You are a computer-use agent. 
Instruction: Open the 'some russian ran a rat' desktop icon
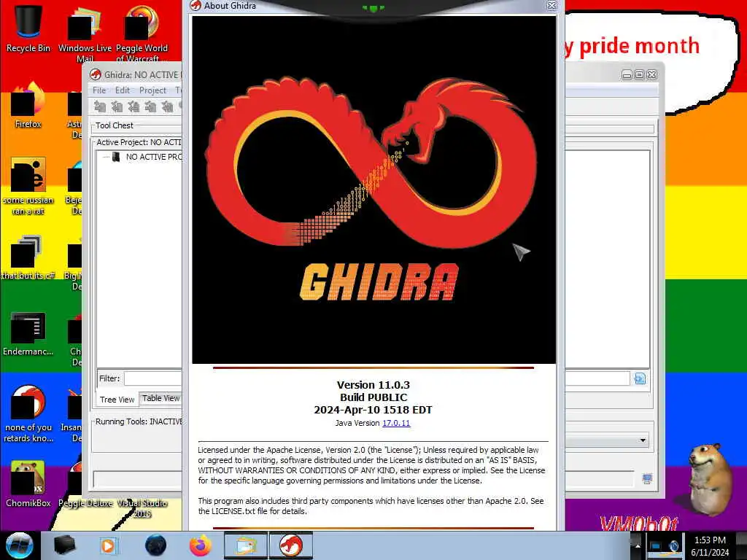coord(28,187)
